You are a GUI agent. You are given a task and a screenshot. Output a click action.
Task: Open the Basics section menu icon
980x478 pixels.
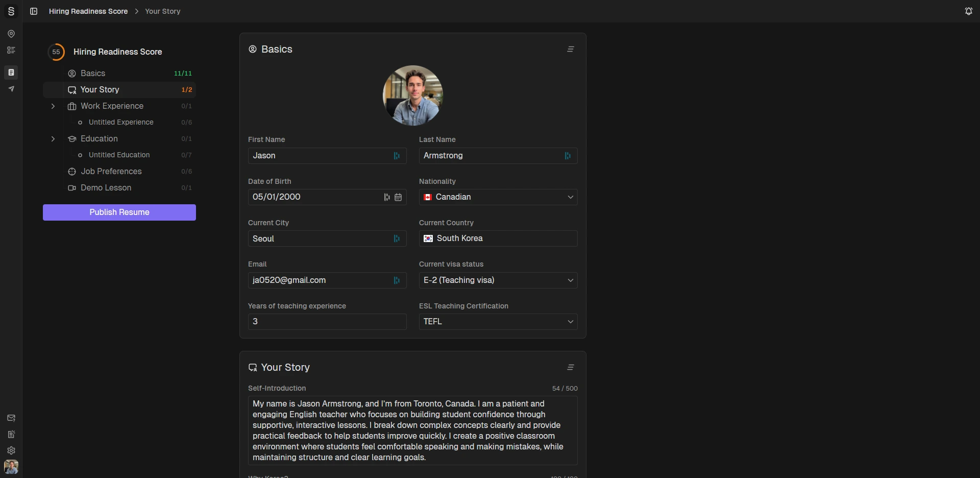coord(571,50)
